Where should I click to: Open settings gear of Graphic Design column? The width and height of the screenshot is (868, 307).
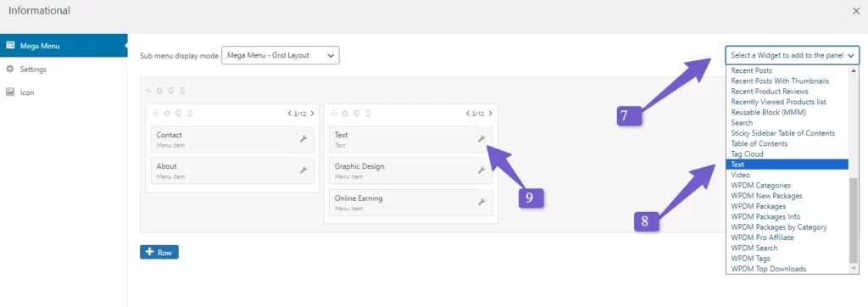pyautogui.click(x=345, y=114)
